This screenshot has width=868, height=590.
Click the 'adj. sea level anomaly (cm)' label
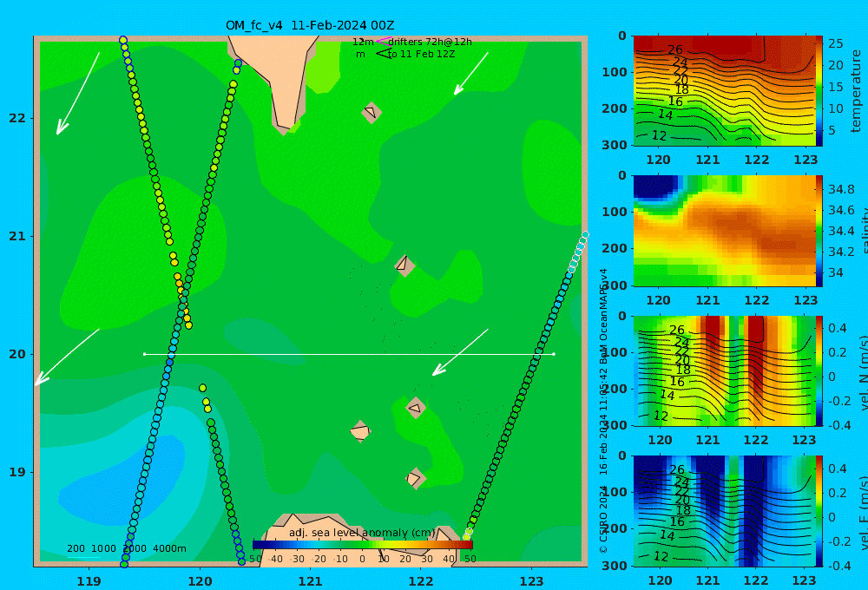[362, 533]
